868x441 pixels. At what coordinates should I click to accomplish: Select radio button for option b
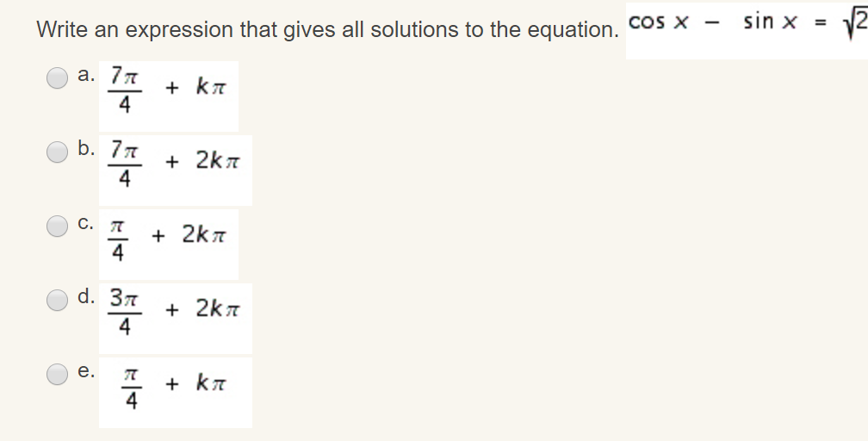coord(58,152)
